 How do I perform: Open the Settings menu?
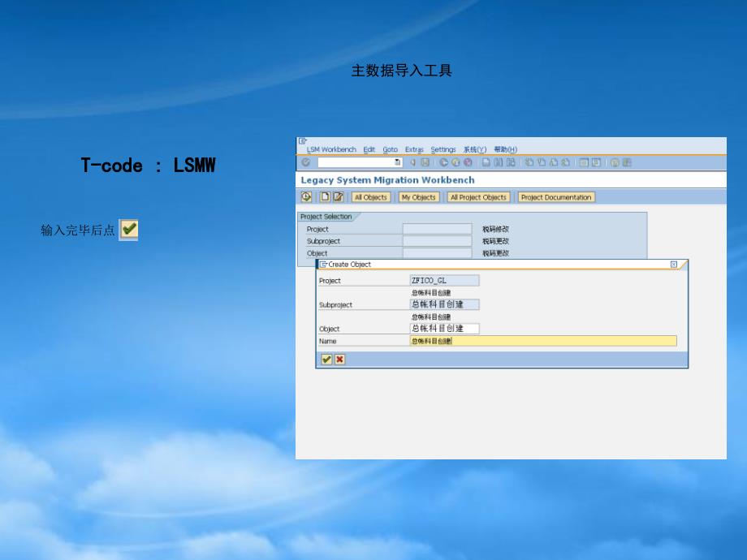click(x=443, y=149)
